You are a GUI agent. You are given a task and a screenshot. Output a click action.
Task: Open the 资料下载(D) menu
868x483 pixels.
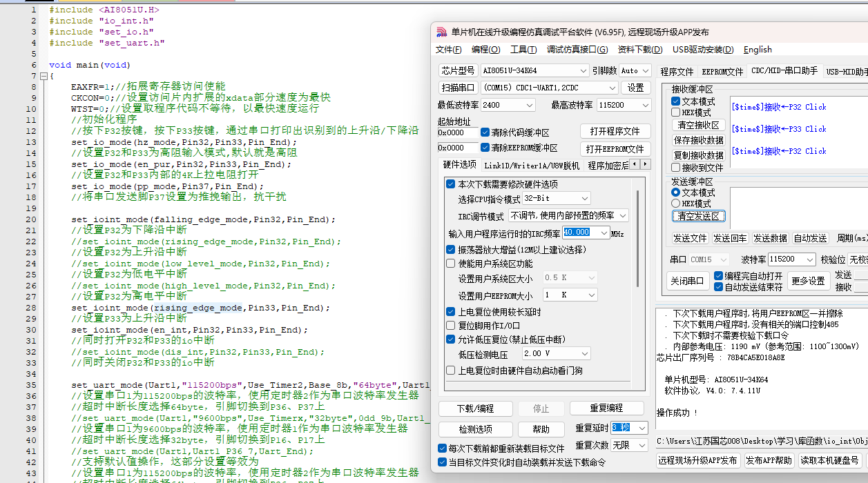pyautogui.click(x=640, y=50)
